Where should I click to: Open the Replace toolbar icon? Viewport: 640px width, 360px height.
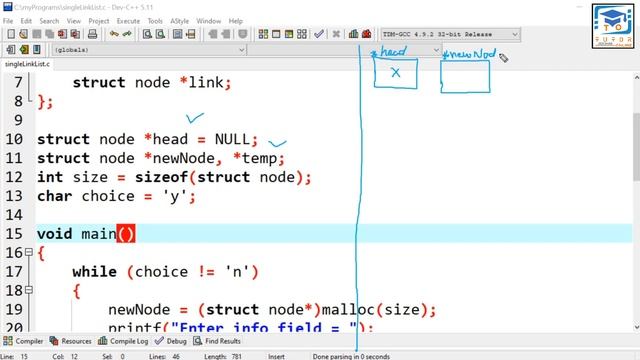[160, 34]
